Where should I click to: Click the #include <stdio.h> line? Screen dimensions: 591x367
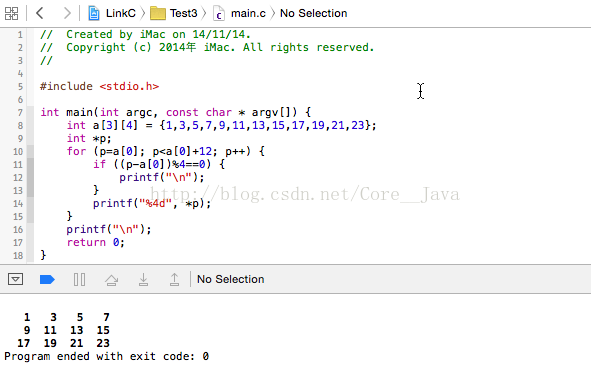(x=100, y=87)
